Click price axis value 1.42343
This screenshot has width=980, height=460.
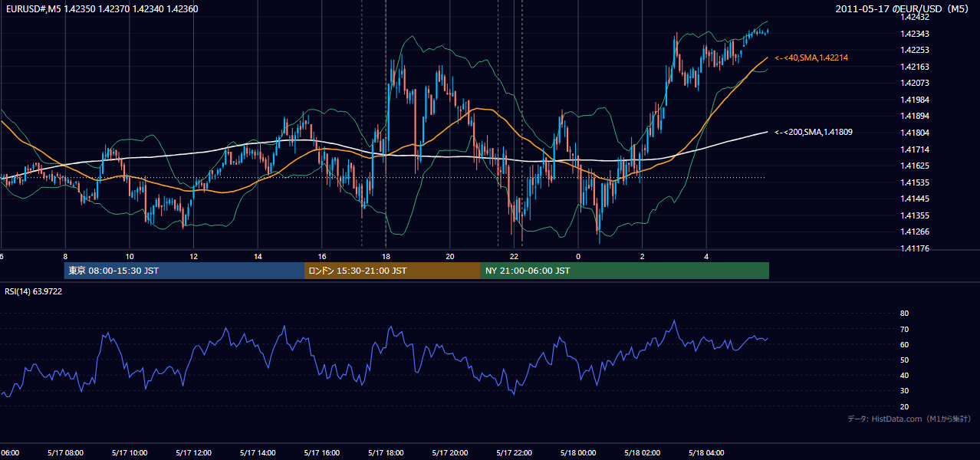(916, 34)
